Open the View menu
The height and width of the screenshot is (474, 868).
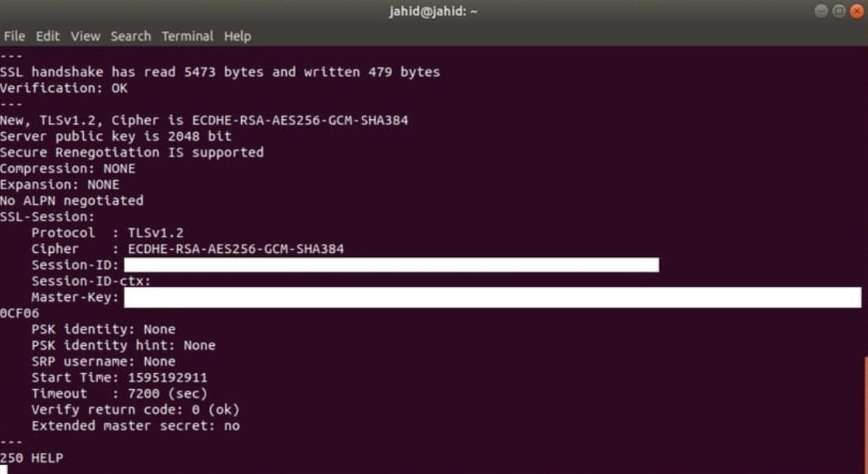click(x=85, y=36)
